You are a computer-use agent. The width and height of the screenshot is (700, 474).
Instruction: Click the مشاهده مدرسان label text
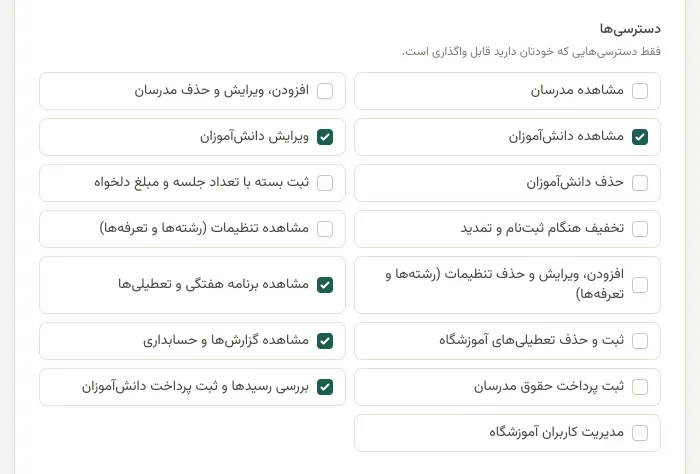pyautogui.click(x=577, y=90)
